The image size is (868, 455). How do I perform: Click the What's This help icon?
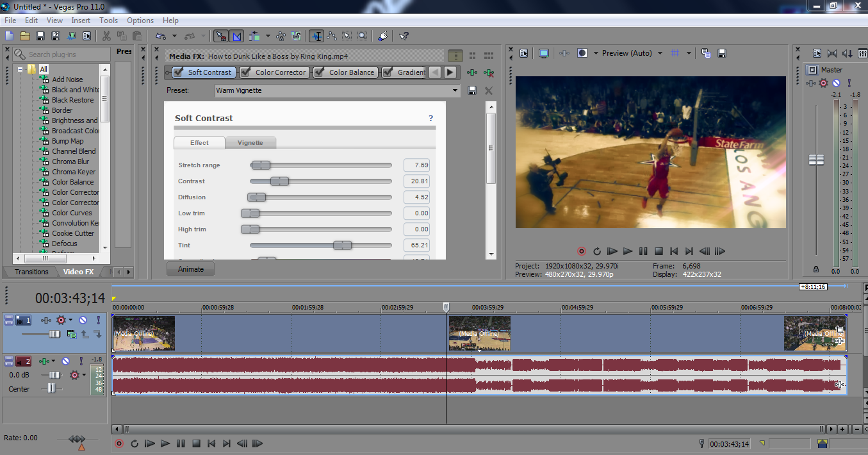point(404,36)
